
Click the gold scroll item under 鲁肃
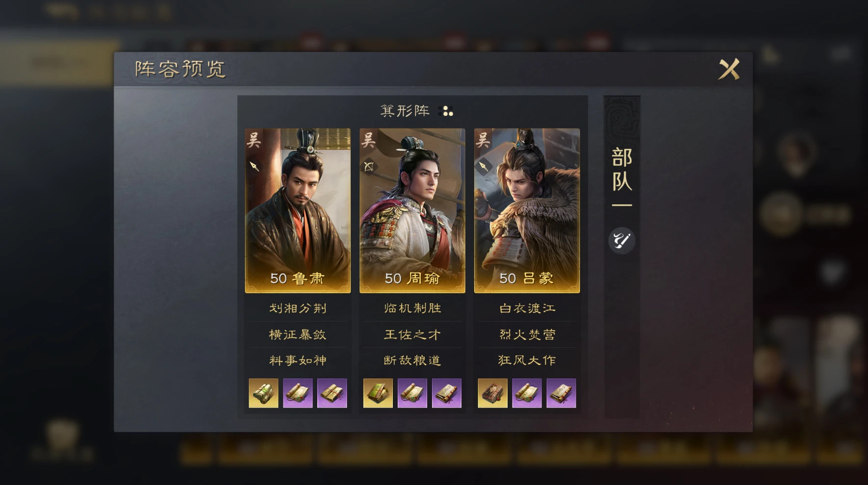point(263,393)
